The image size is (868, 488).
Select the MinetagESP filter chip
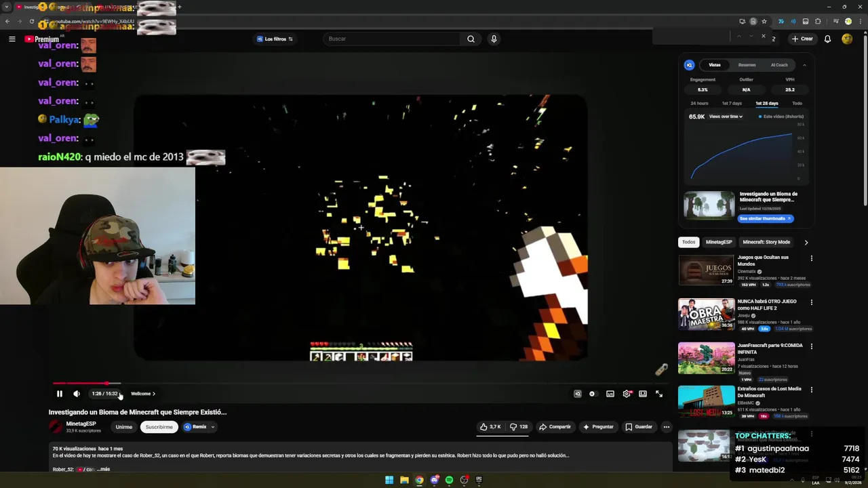(x=719, y=242)
